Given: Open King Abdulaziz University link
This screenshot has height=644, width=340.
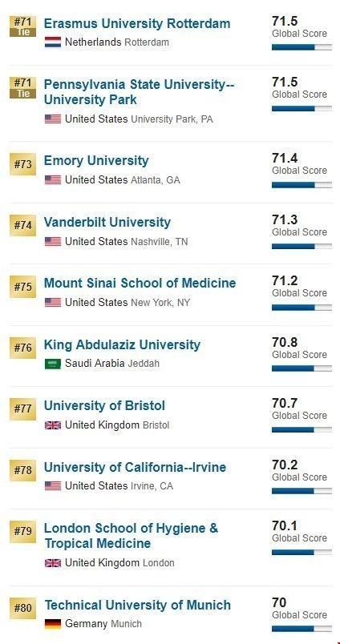Looking at the screenshot, I should coord(122,344).
